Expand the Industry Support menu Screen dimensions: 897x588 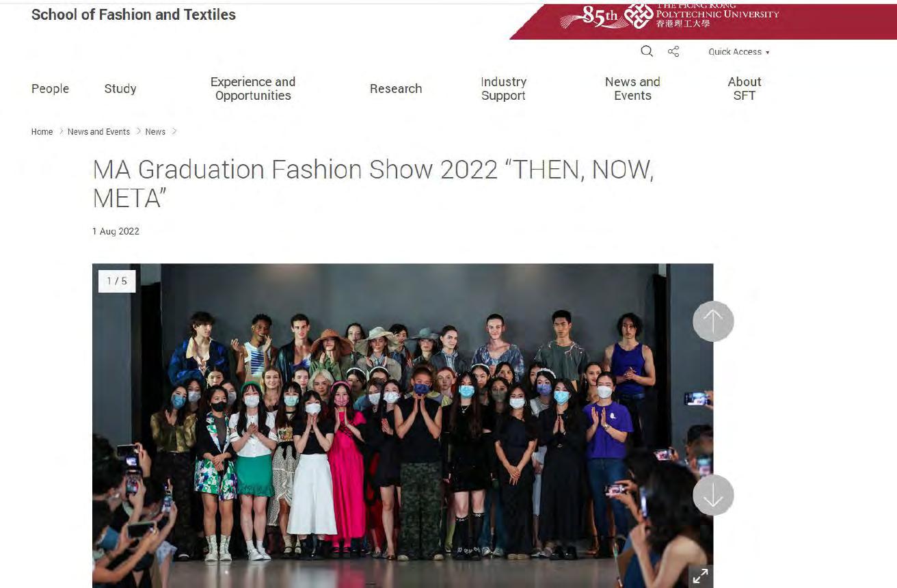click(x=503, y=88)
